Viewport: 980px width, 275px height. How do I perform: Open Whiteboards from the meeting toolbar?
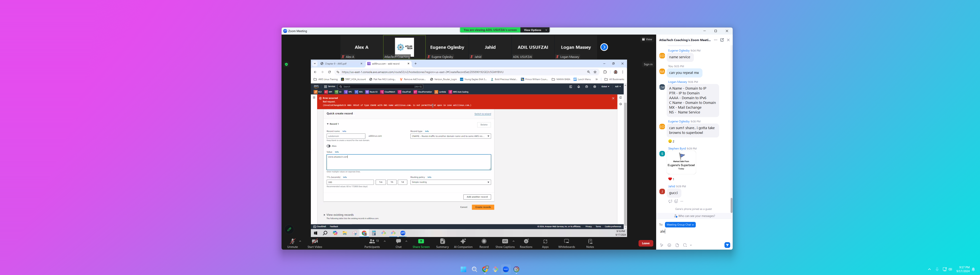567,243
